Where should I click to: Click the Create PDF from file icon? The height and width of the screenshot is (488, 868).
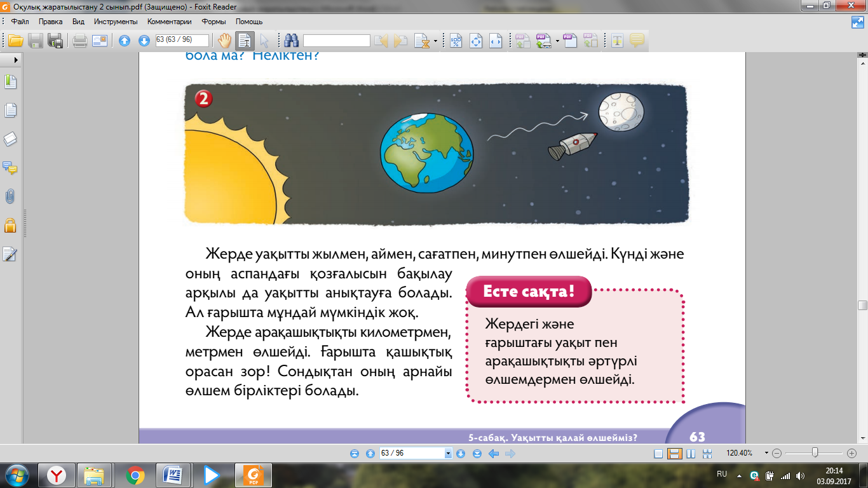tap(523, 41)
